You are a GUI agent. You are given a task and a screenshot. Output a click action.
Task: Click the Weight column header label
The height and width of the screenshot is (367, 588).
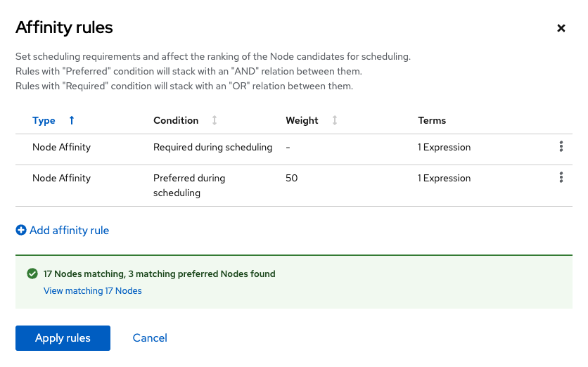click(x=302, y=120)
